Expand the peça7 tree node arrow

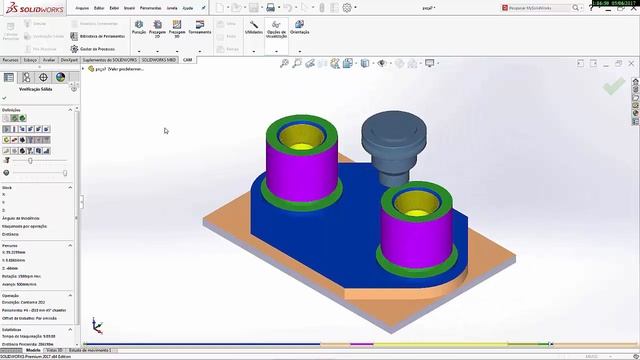pyautogui.click(x=84, y=69)
